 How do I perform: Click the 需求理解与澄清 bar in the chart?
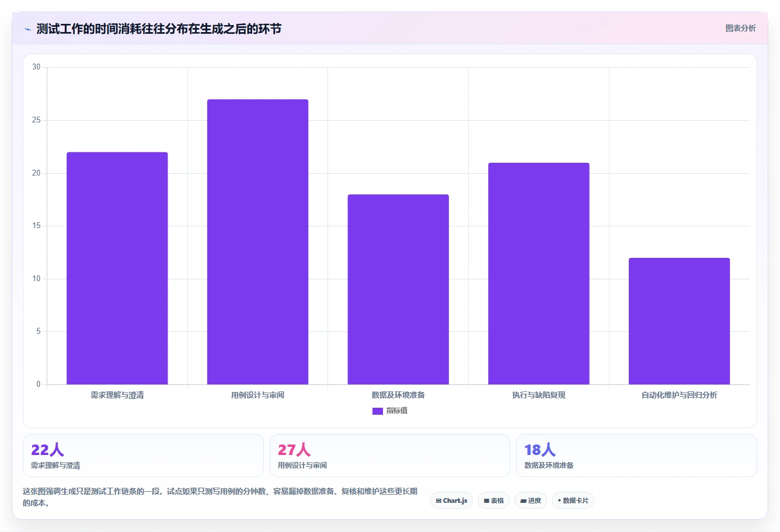117,268
